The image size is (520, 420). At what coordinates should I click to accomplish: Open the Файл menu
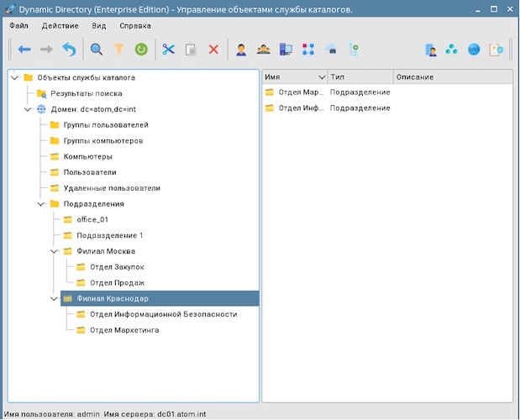(x=18, y=25)
